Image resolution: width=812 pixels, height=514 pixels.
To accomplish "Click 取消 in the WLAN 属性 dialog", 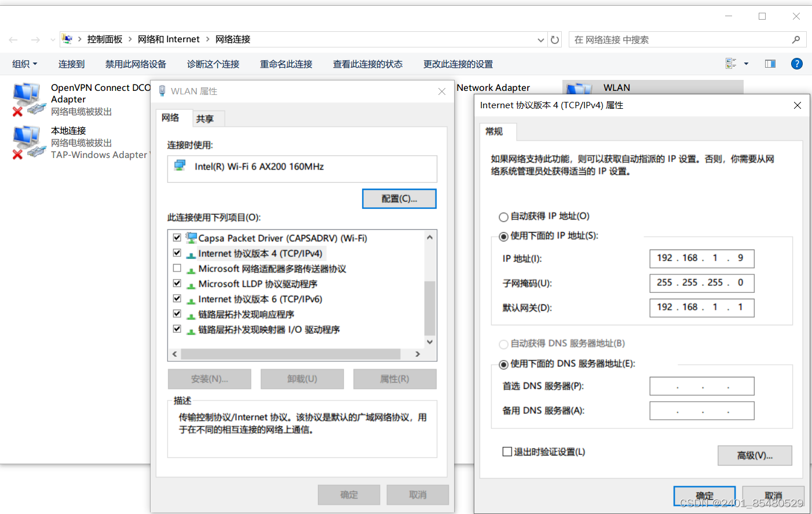I will coord(418,495).
